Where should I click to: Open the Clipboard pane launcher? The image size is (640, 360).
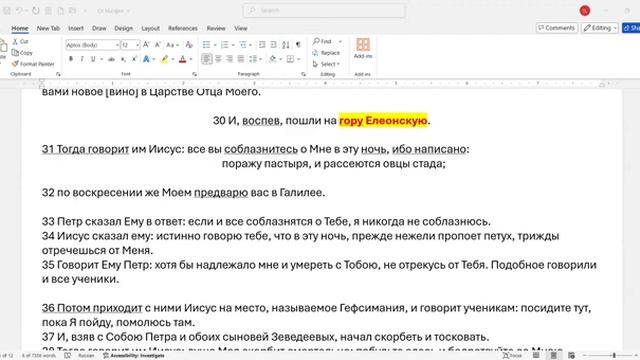click(58, 74)
